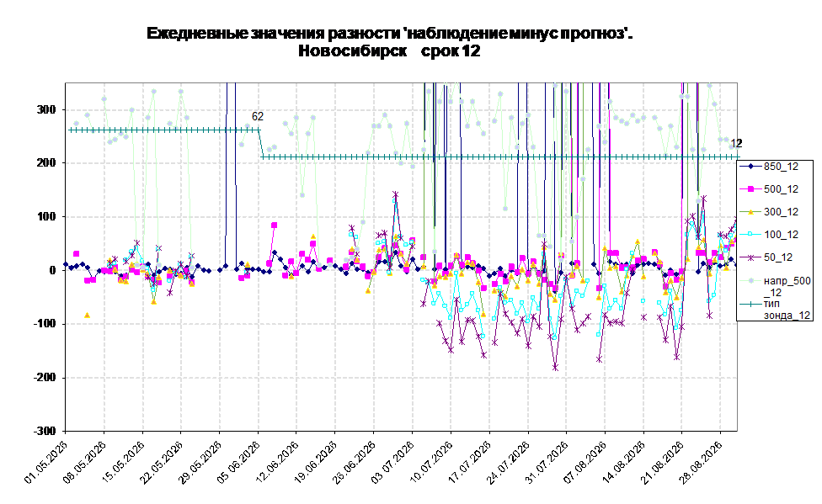This screenshot has width=822, height=504.
Task: Click data label 12 at right end
Action: pyautogui.click(x=736, y=143)
